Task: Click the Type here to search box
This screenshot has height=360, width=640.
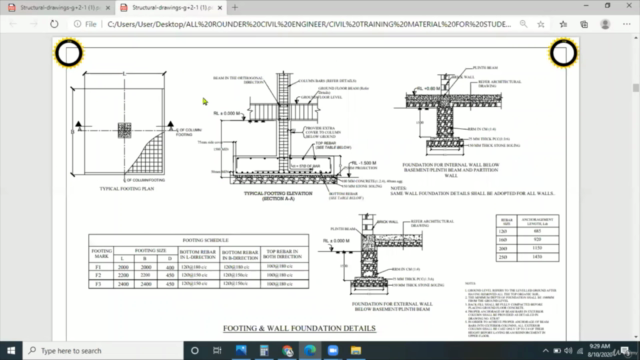Action: point(103,351)
